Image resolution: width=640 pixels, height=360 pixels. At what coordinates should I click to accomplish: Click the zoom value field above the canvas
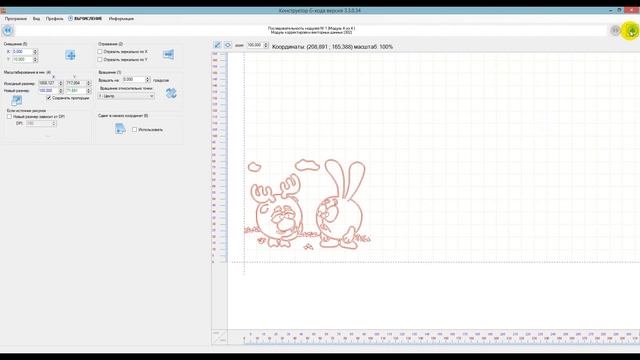pyautogui.click(x=255, y=45)
